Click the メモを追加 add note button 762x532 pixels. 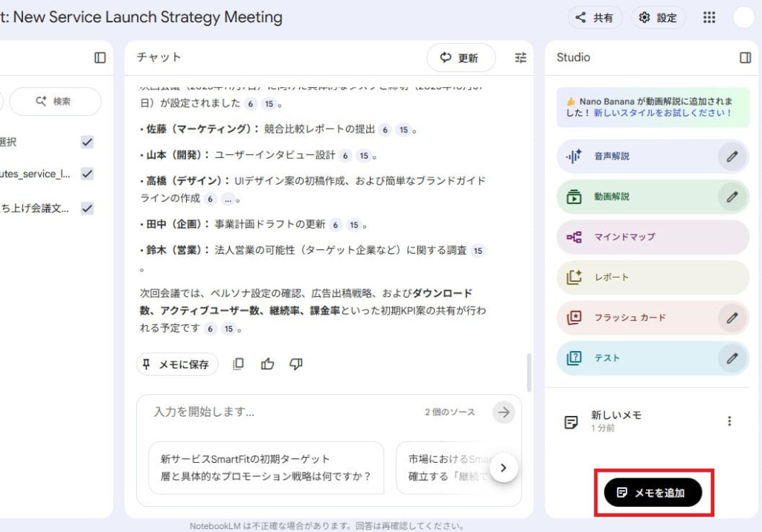point(653,492)
